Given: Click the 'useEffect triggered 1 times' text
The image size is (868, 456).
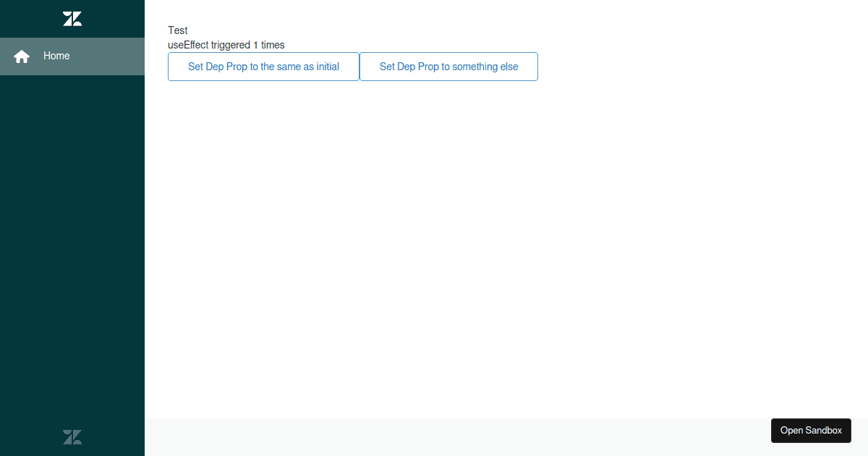Looking at the screenshot, I should click(x=226, y=45).
